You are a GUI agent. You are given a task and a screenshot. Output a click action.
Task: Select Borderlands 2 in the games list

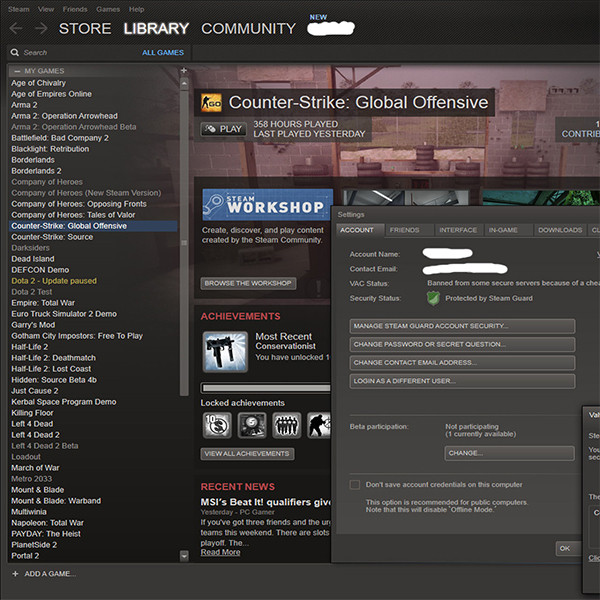(x=36, y=171)
